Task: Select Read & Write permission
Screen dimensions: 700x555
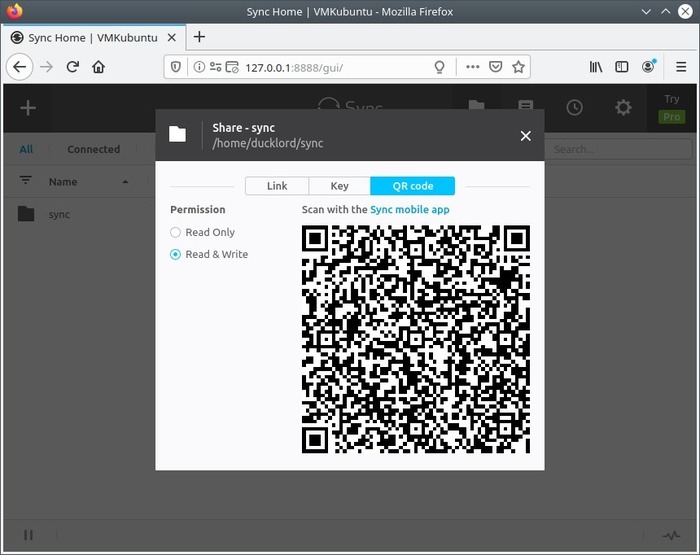Action: [175, 254]
